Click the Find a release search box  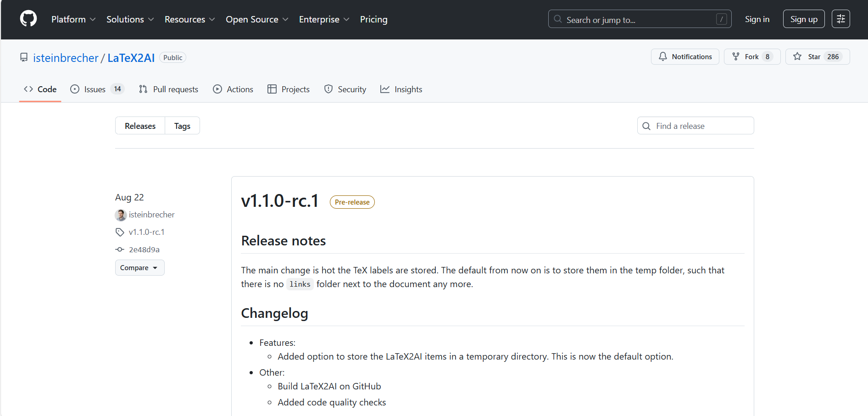(696, 126)
